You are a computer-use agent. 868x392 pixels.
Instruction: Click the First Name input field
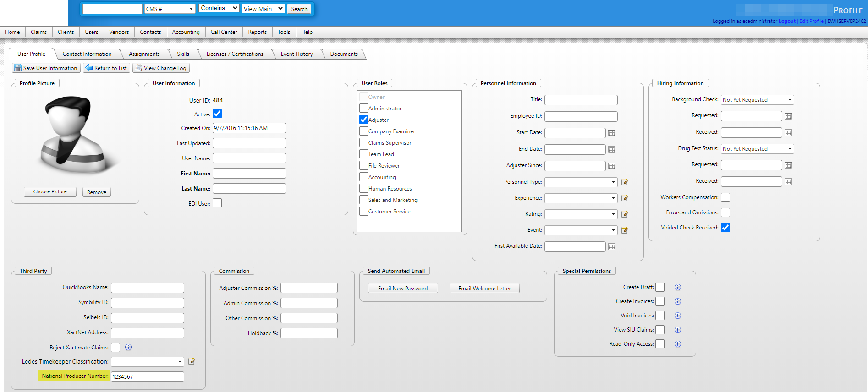click(249, 174)
